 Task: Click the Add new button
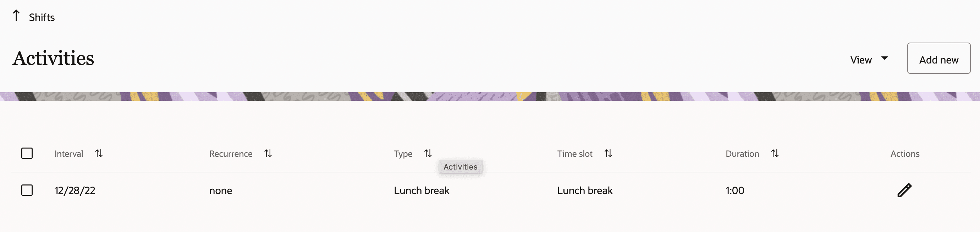click(938, 59)
